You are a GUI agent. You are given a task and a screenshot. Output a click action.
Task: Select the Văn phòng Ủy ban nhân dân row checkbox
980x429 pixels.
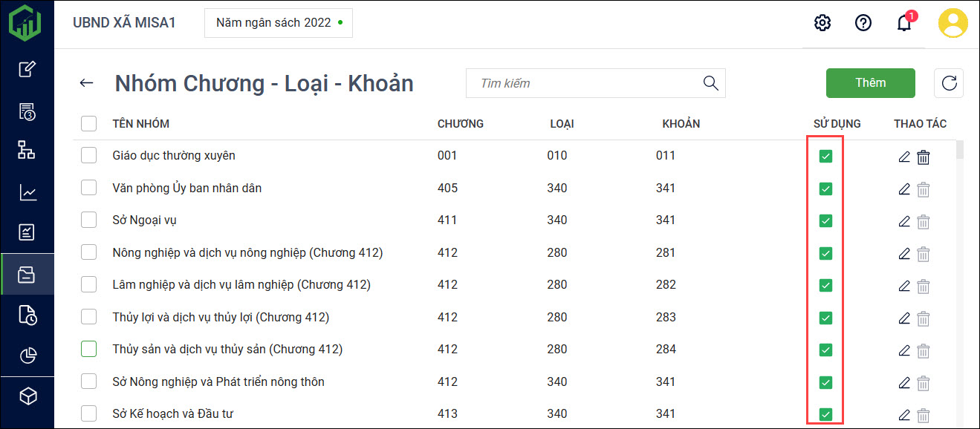89,188
